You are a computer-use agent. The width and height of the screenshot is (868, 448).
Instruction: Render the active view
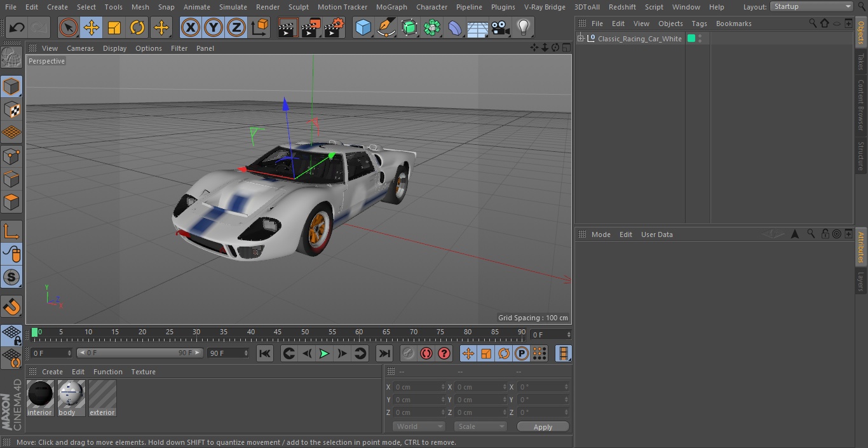tap(288, 27)
